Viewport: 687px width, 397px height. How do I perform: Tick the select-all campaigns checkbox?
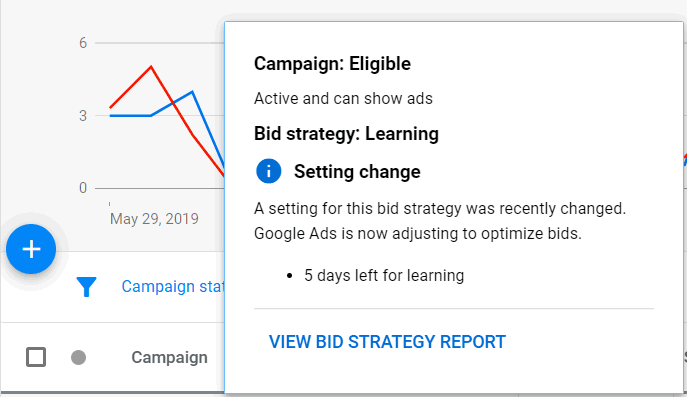coord(36,357)
